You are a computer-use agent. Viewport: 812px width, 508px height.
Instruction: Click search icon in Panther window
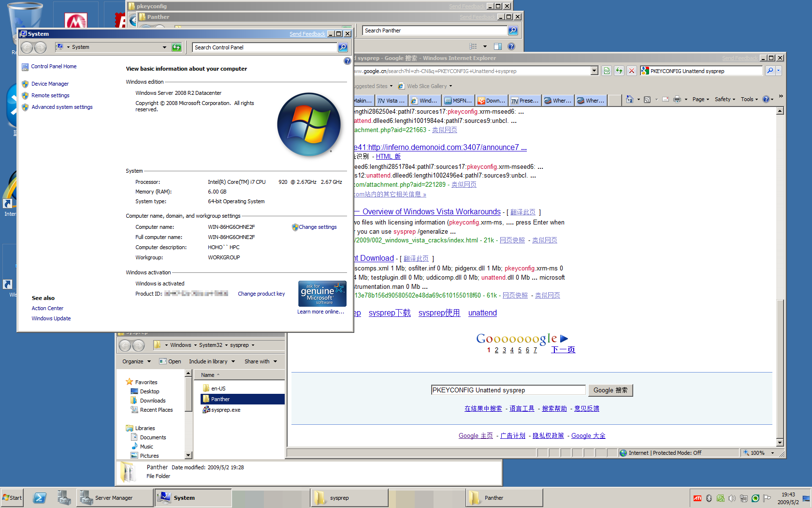click(x=513, y=30)
